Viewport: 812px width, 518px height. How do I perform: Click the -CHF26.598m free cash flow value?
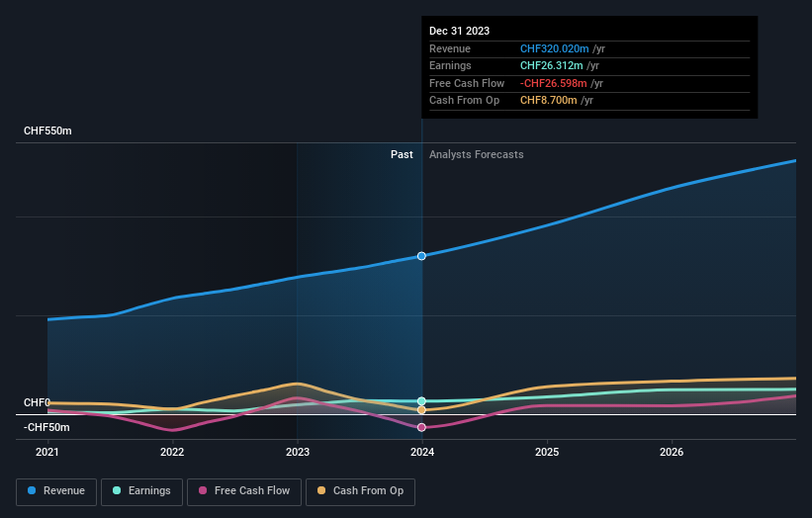(554, 83)
